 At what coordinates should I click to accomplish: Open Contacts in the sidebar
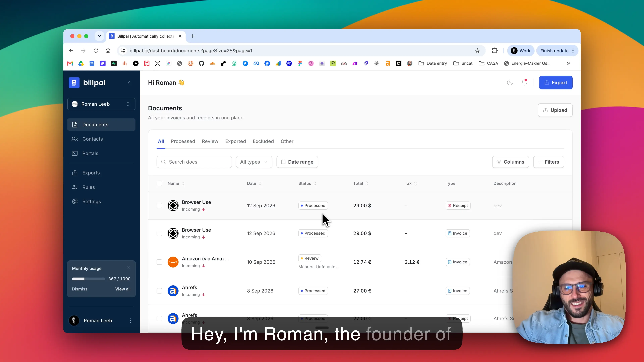(x=101, y=139)
